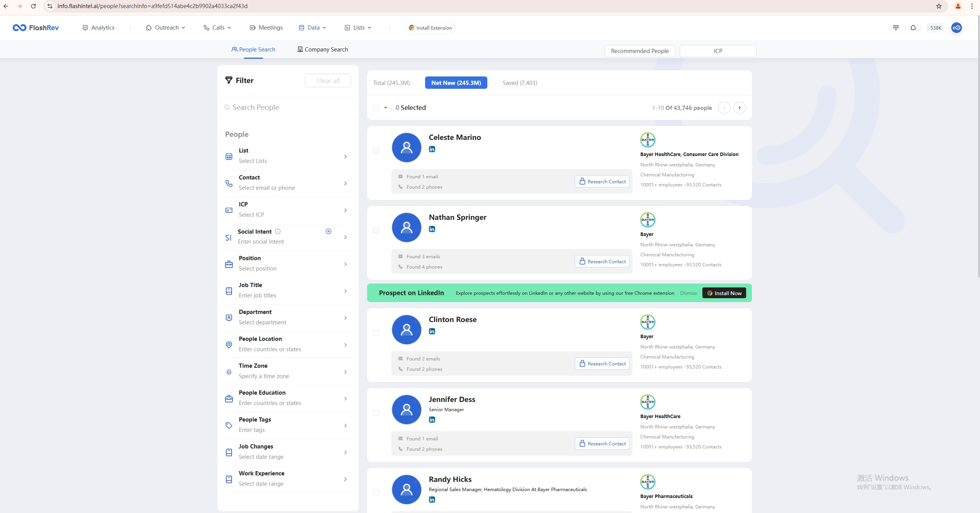Open Randy Hicks's LinkedIn icon

coord(432,500)
